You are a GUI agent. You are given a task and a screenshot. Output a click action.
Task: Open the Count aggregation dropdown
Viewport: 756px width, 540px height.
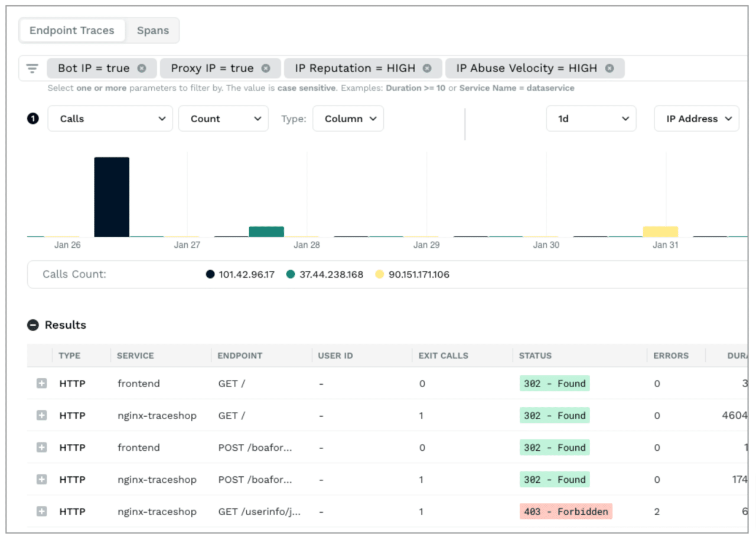(x=223, y=119)
